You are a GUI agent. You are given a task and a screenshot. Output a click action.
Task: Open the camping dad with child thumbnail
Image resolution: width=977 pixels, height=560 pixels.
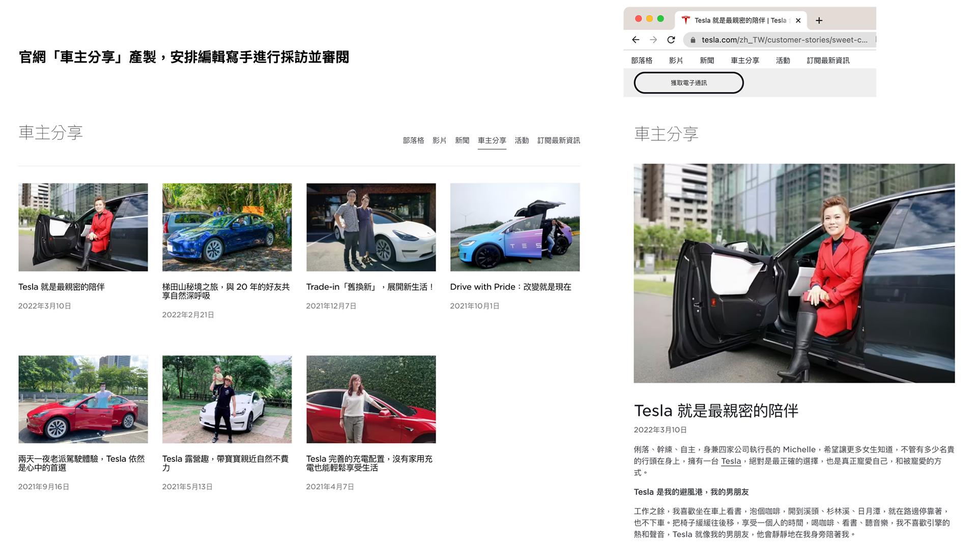coord(227,399)
